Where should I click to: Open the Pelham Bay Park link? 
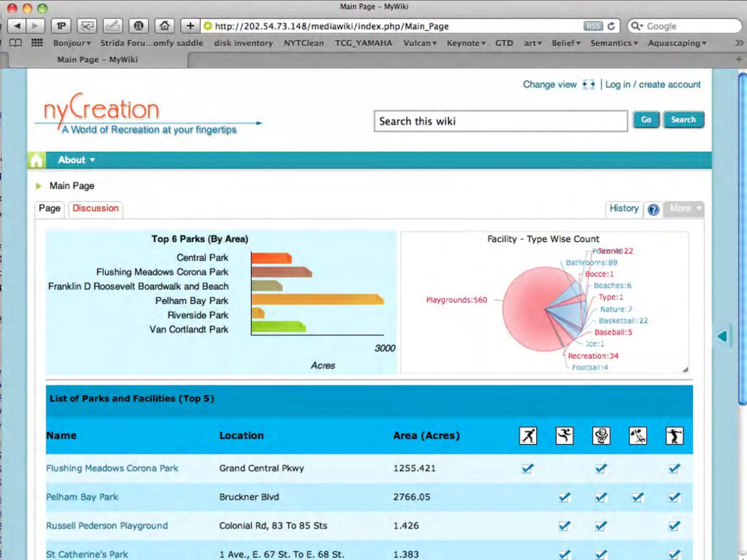82,497
